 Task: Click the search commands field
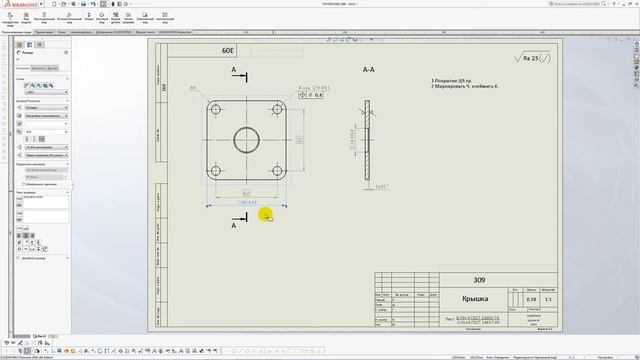[576, 4]
